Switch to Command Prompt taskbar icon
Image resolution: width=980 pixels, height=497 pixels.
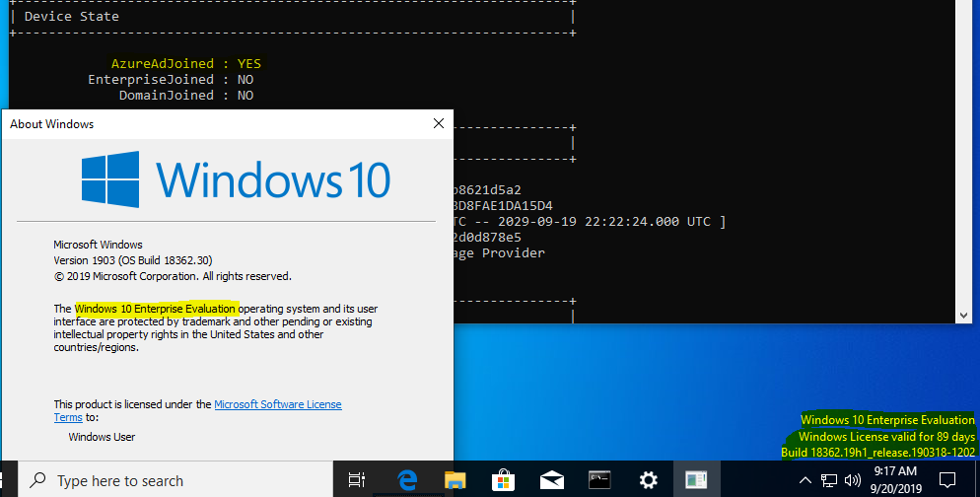pyautogui.click(x=599, y=480)
